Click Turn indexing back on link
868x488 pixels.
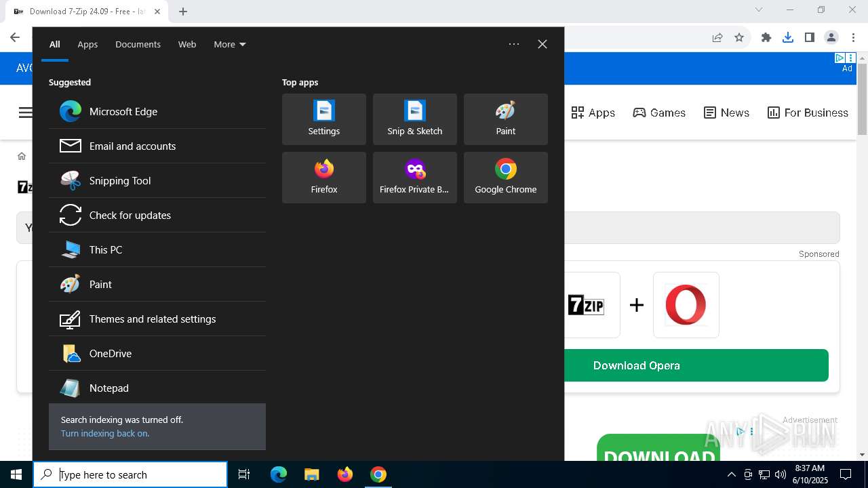[105, 433]
